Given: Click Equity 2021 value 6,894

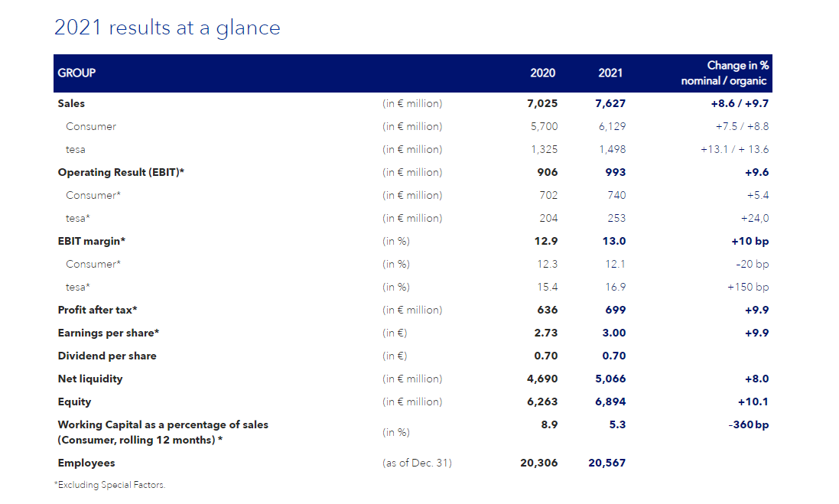Looking at the screenshot, I should (610, 402).
